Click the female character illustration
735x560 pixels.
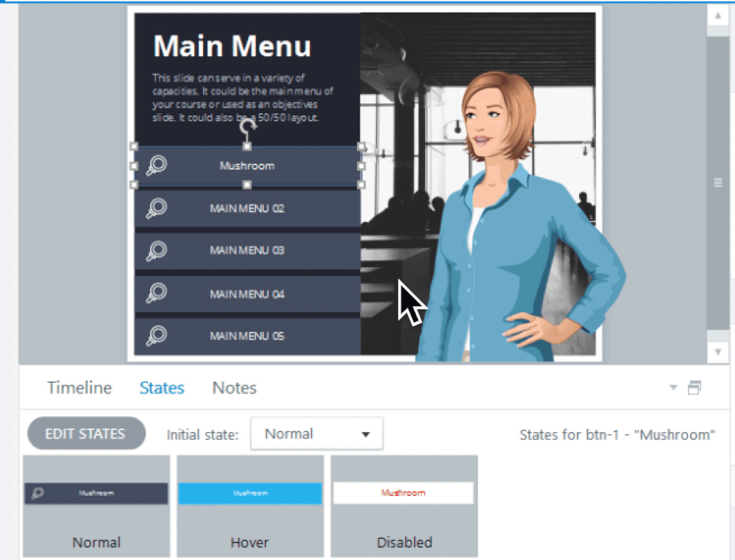coord(519,216)
